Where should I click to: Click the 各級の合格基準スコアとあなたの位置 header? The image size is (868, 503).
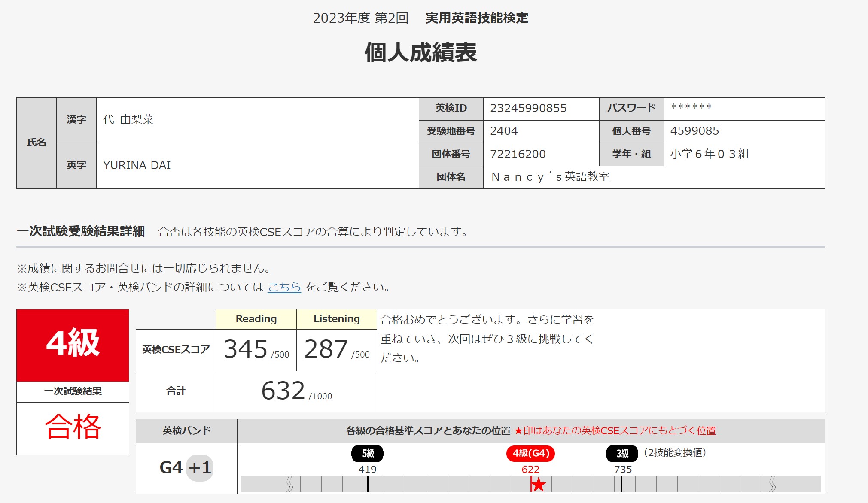(x=428, y=431)
